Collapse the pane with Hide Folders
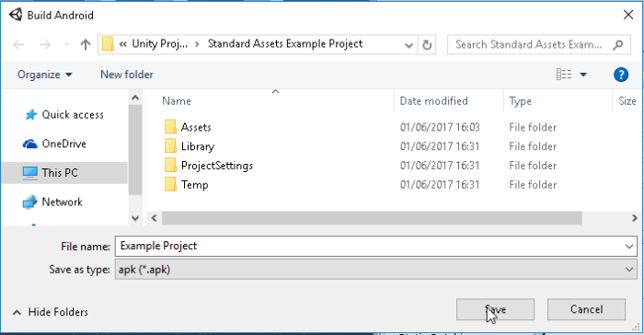This screenshot has width=644, height=335. [51, 312]
